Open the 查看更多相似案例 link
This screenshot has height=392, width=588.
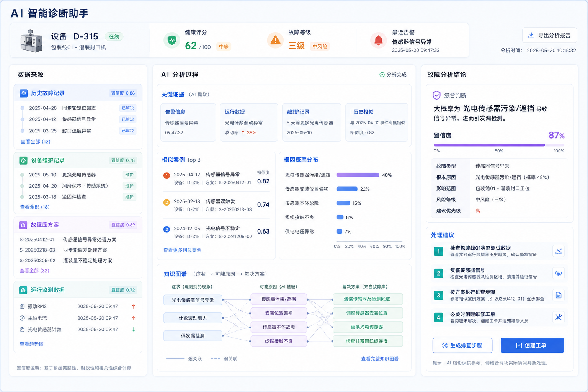pyautogui.click(x=182, y=250)
